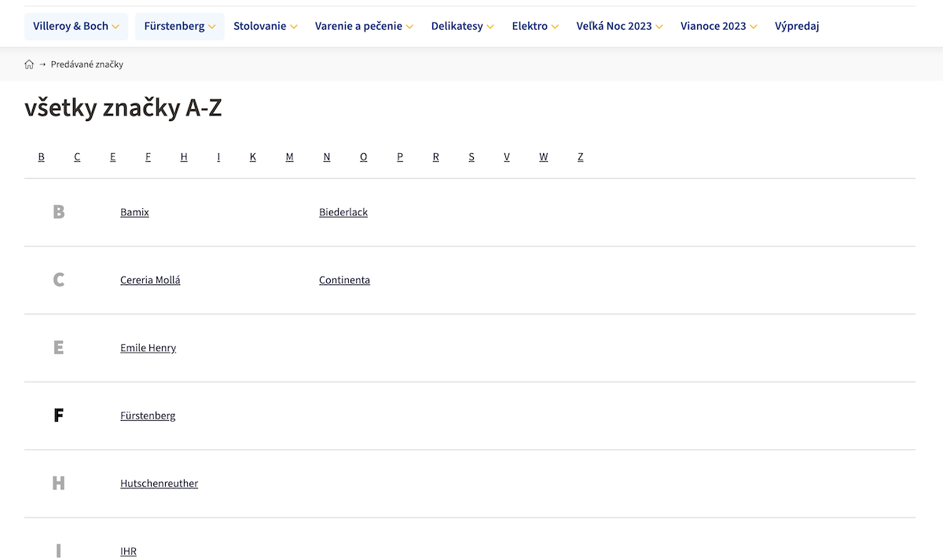Jump to letter Z in index

(x=581, y=157)
